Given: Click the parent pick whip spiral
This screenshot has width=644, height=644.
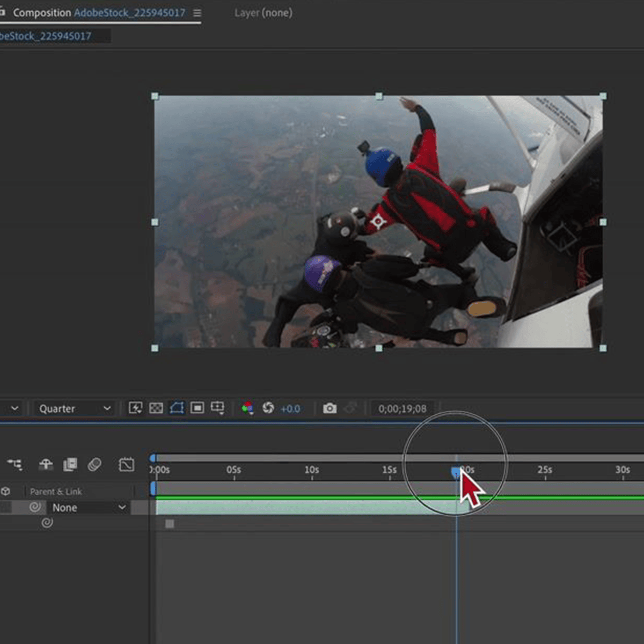Looking at the screenshot, I should tap(35, 507).
